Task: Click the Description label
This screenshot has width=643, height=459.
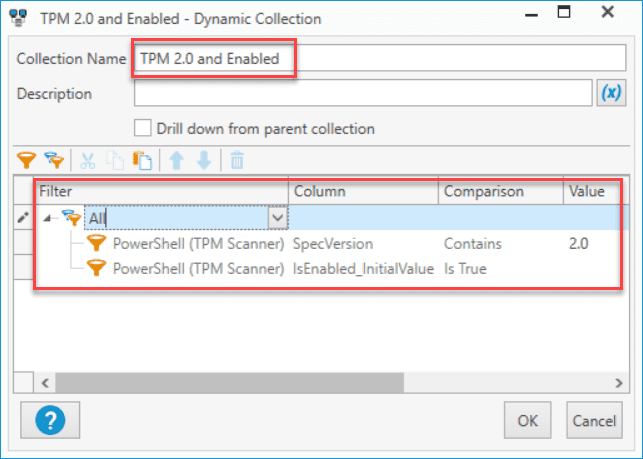Action: pyautogui.click(x=54, y=94)
